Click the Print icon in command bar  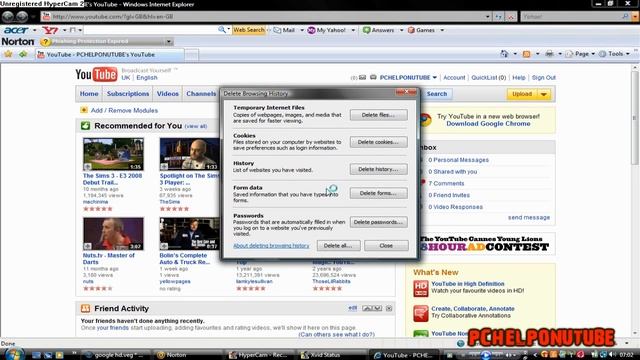coord(549,54)
